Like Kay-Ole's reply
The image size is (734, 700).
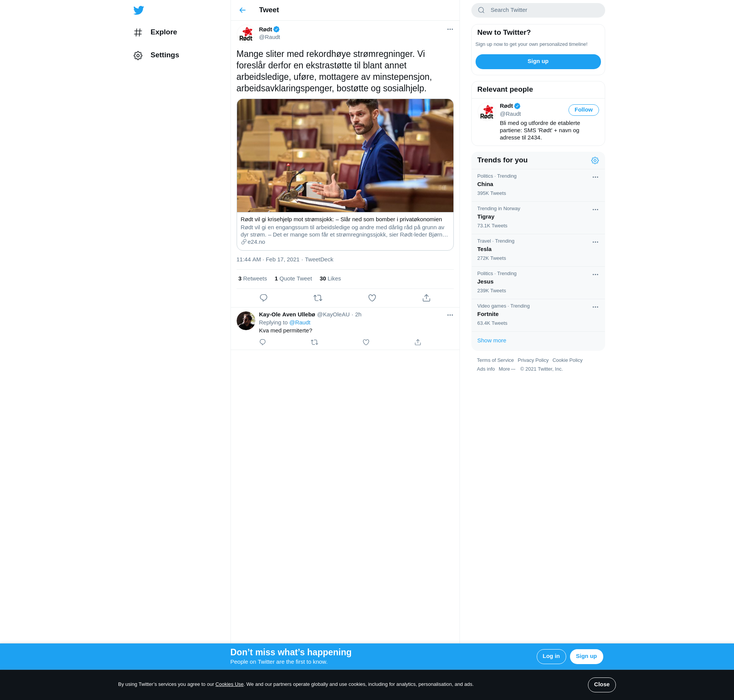366,342
